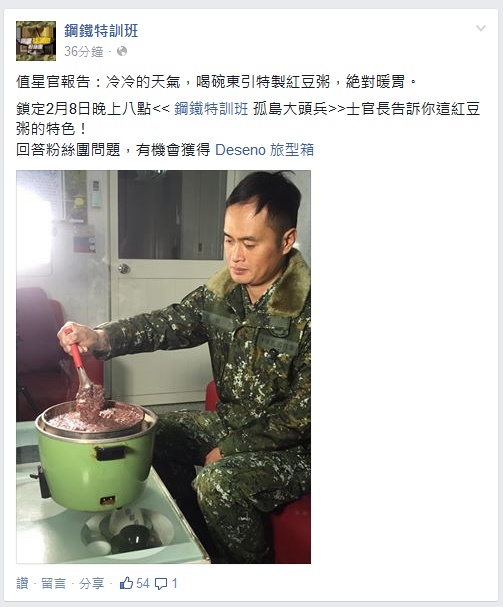The width and height of the screenshot is (503, 607).
Task: Open the Deseno 旅型箱 tagged link
Action: tap(264, 150)
